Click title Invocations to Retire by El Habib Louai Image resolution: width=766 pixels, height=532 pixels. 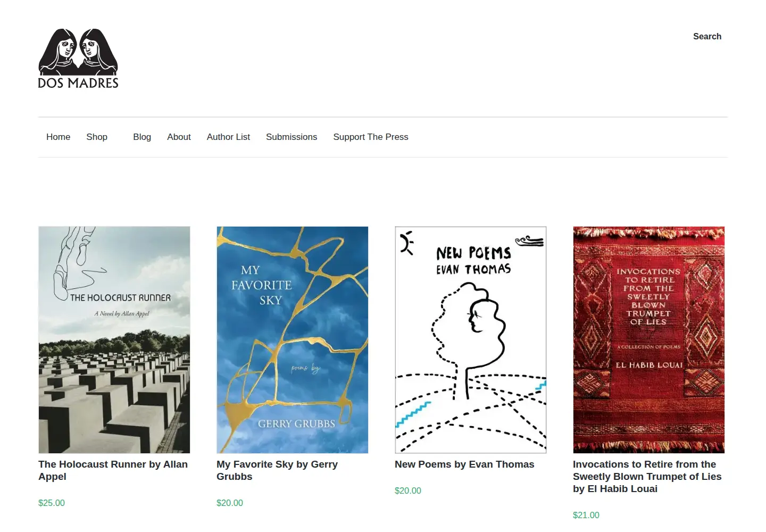pyautogui.click(x=647, y=477)
